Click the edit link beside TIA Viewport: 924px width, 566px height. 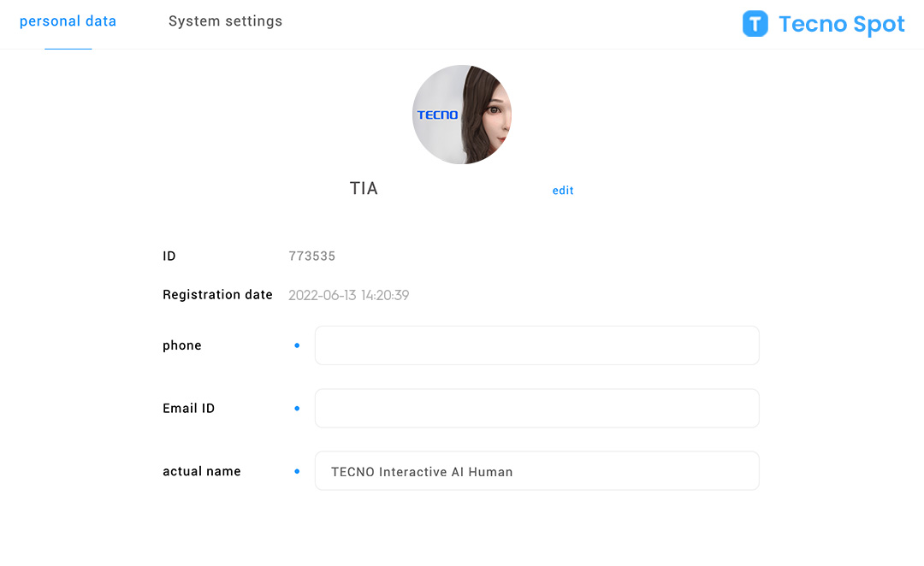click(563, 191)
